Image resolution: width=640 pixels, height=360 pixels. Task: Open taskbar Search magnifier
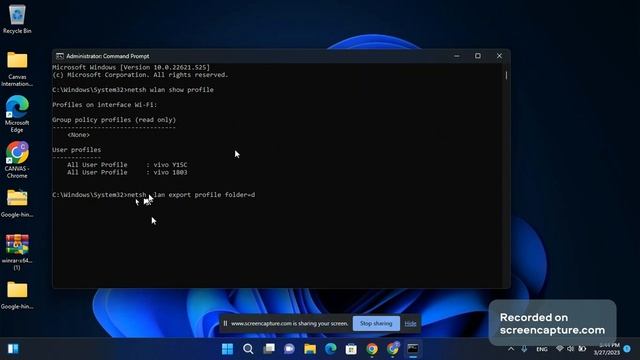[x=248, y=349]
